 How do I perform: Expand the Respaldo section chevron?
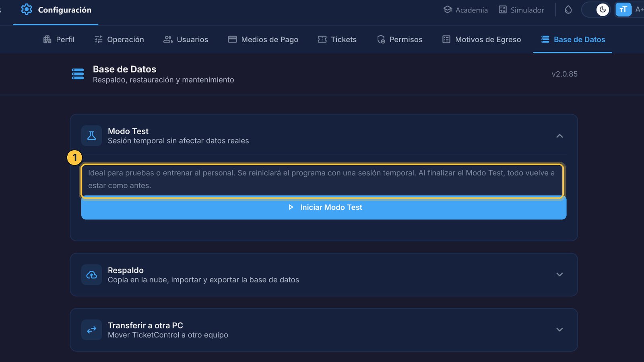pyautogui.click(x=559, y=274)
